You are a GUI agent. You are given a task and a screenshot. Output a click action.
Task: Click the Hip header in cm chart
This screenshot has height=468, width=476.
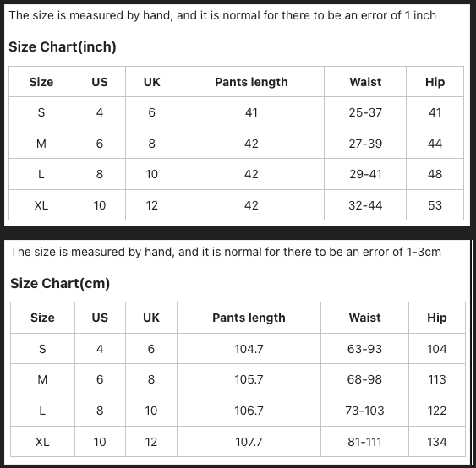(437, 318)
